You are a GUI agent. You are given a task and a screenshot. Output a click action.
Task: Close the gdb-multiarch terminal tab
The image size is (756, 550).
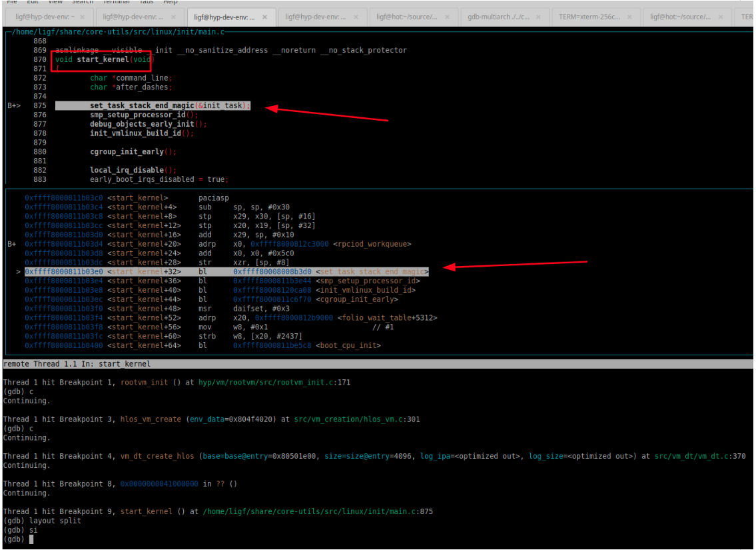[538, 17]
